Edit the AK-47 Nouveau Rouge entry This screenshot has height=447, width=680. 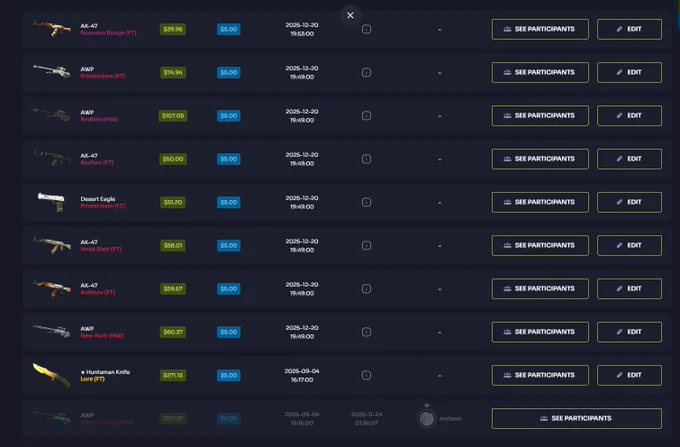pos(629,29)
